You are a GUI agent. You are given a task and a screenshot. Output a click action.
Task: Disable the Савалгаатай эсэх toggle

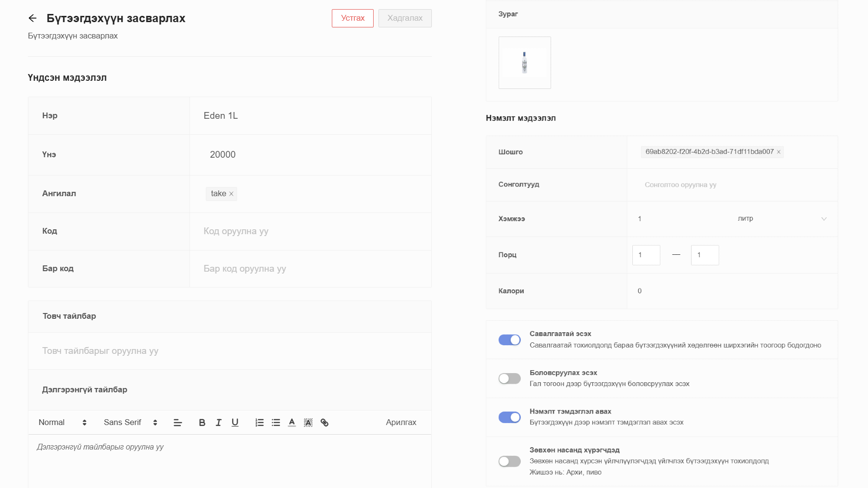click(x=509, y=340)
